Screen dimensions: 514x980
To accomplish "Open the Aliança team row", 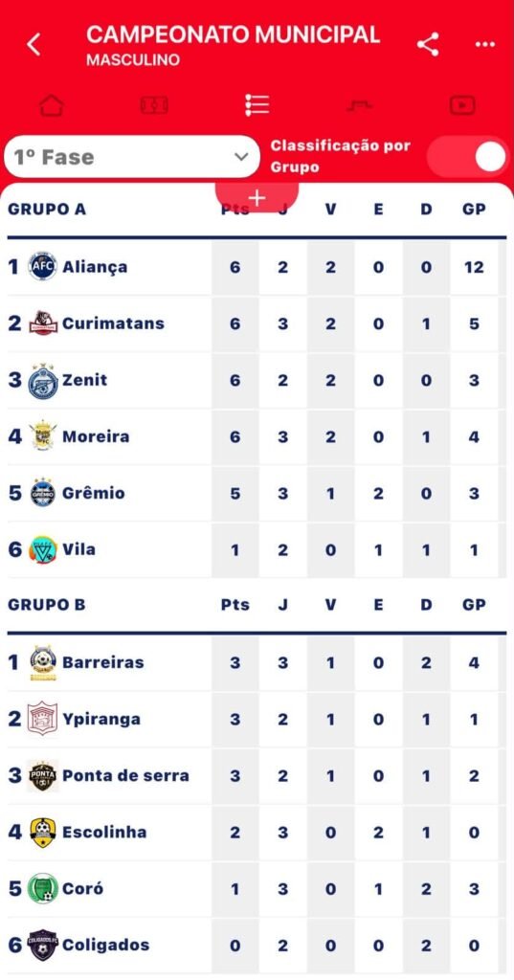I will [257, 267].
